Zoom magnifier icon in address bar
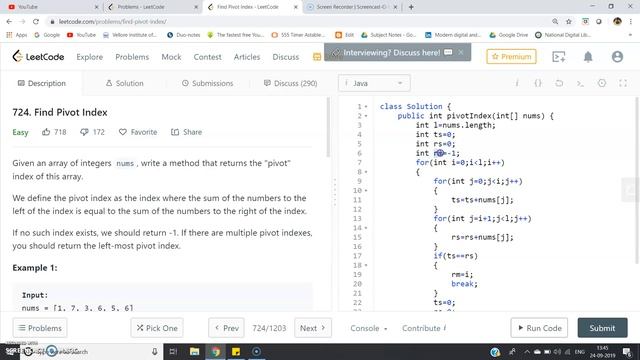Screen dimensions: 640x360 point(555,21)
